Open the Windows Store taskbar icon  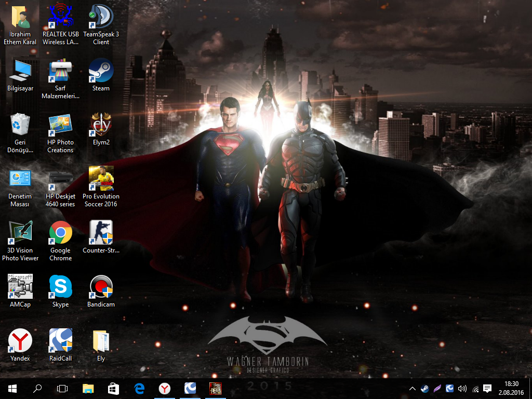click(113, 389)
